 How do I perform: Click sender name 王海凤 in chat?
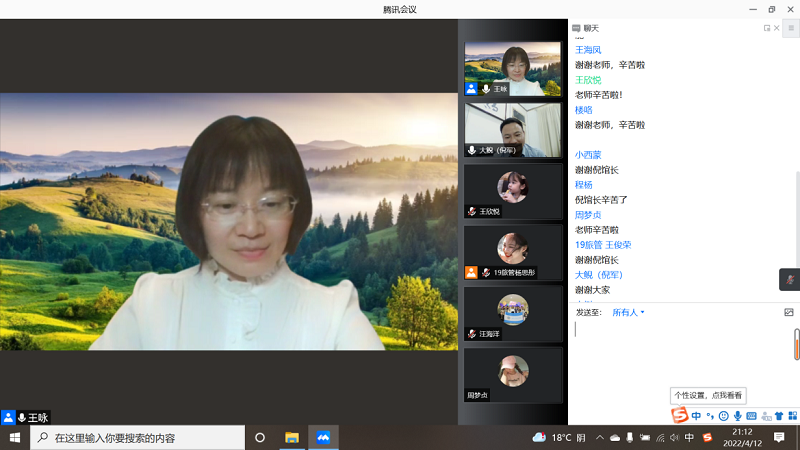pyautogui.click(x=588, y=50)
